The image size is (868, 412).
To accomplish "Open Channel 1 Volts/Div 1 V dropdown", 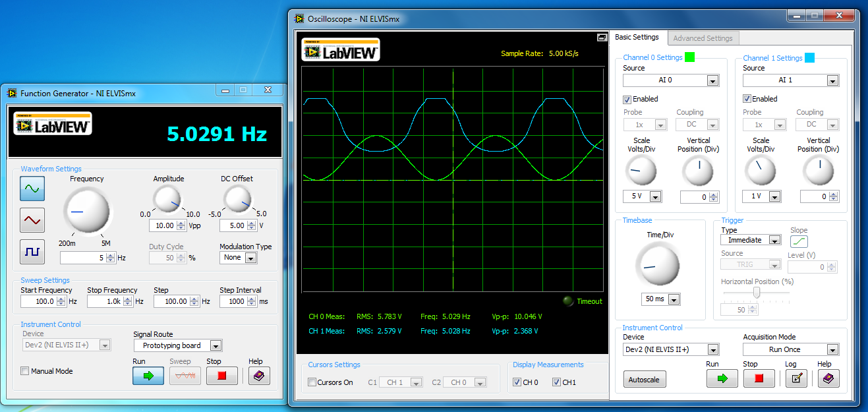I will click(x=762, y=196).
